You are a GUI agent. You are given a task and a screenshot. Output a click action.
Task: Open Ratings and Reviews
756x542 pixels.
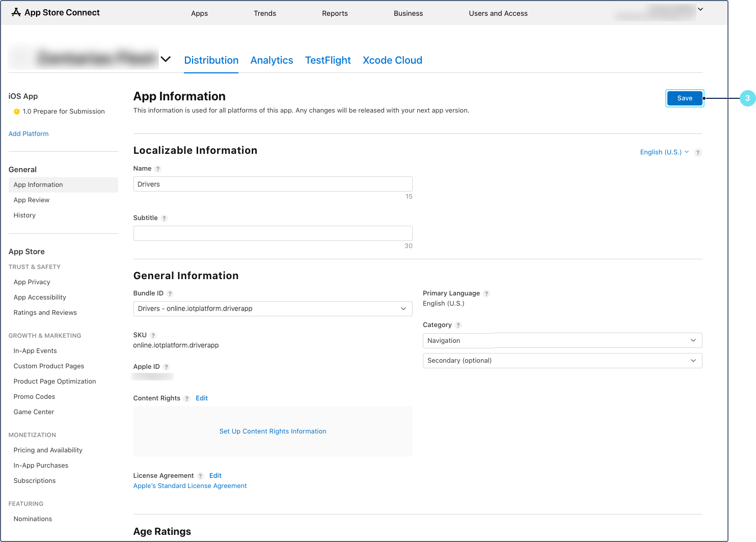click(45, 313)
